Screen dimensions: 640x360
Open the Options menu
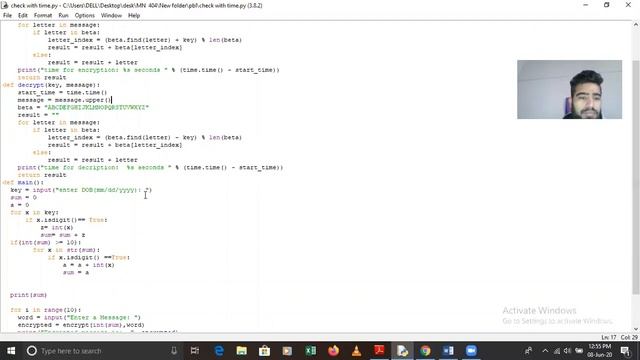84,16
